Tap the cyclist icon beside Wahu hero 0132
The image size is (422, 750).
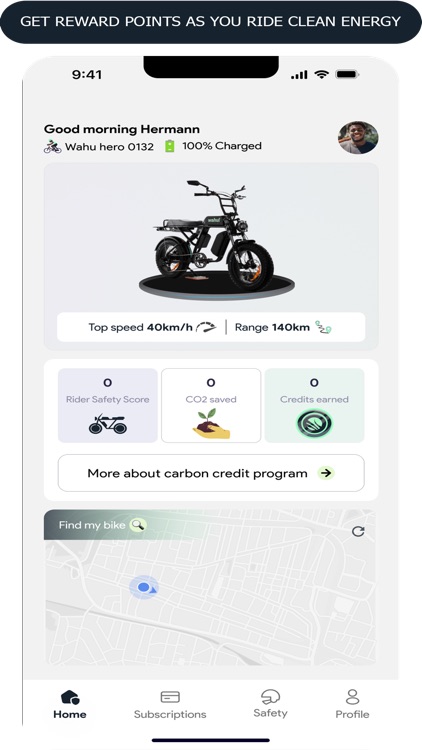coord(53,146)
